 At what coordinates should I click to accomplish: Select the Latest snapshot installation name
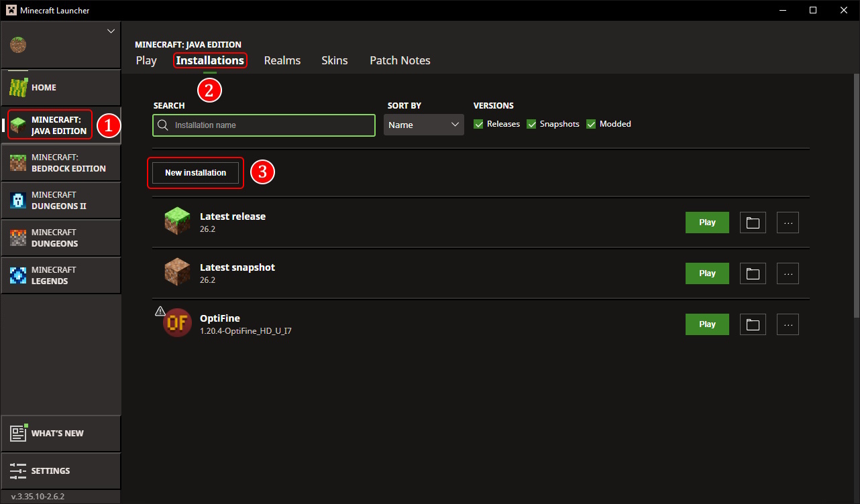point(237,267)
